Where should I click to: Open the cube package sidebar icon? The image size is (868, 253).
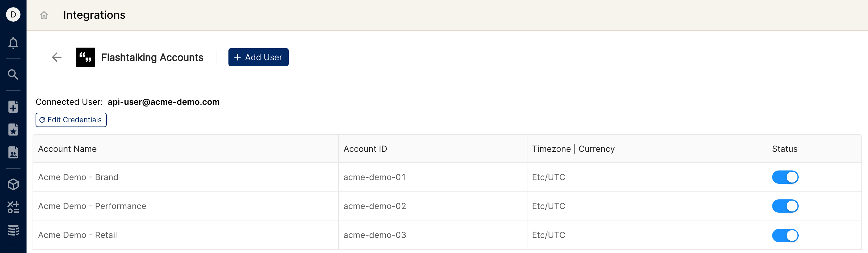[13, 184]
